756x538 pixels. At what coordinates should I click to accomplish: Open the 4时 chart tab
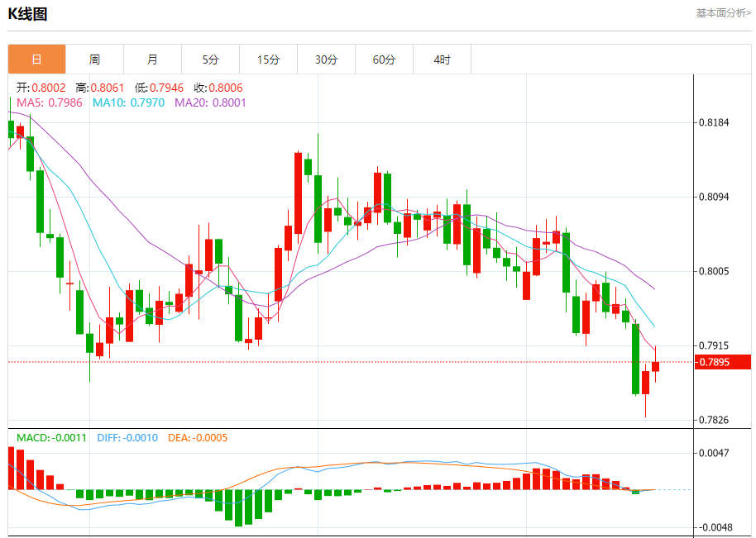442,60
